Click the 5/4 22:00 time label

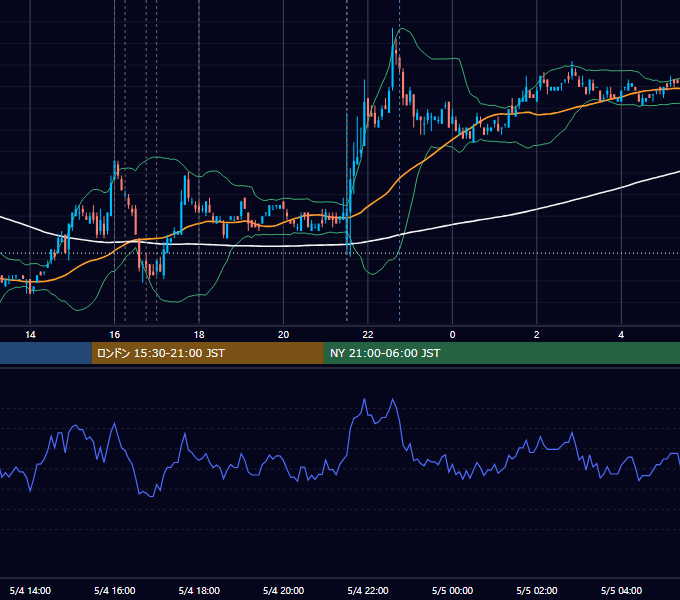368,590
